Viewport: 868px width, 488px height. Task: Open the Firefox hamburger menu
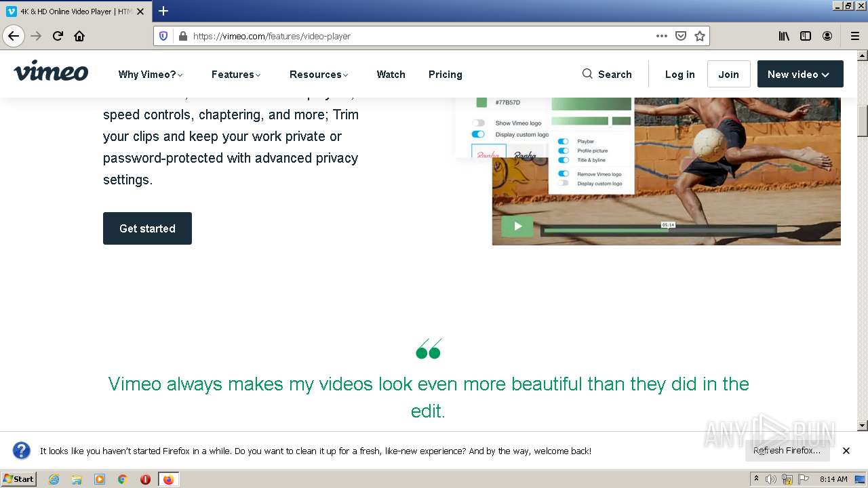coord(855,36)
